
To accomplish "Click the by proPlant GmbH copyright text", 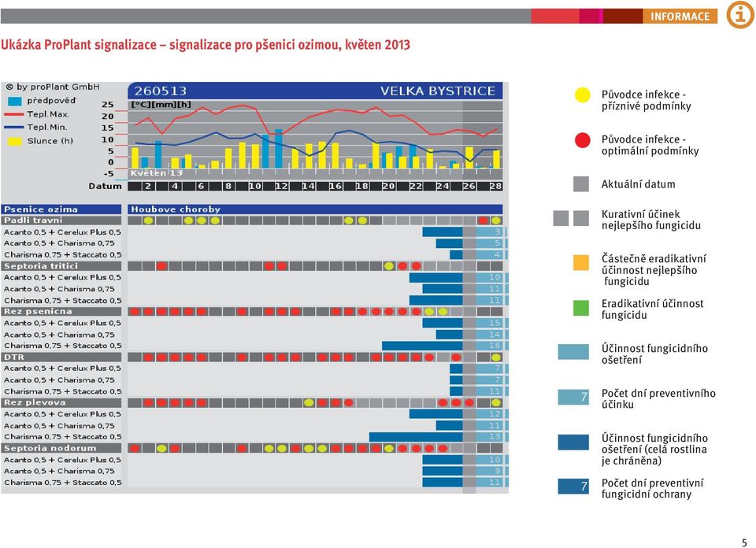I will [x=53, y=87].
